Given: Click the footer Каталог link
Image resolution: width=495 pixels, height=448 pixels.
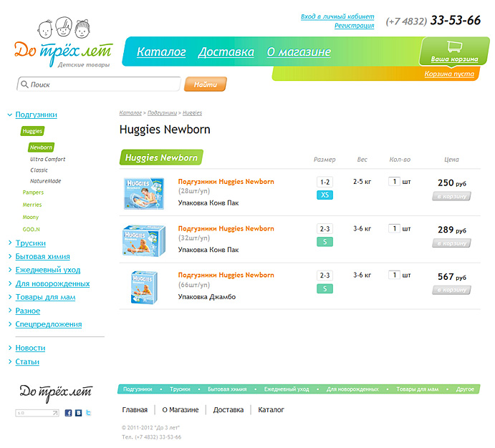Looking at the screenshot, I should 271,410.
